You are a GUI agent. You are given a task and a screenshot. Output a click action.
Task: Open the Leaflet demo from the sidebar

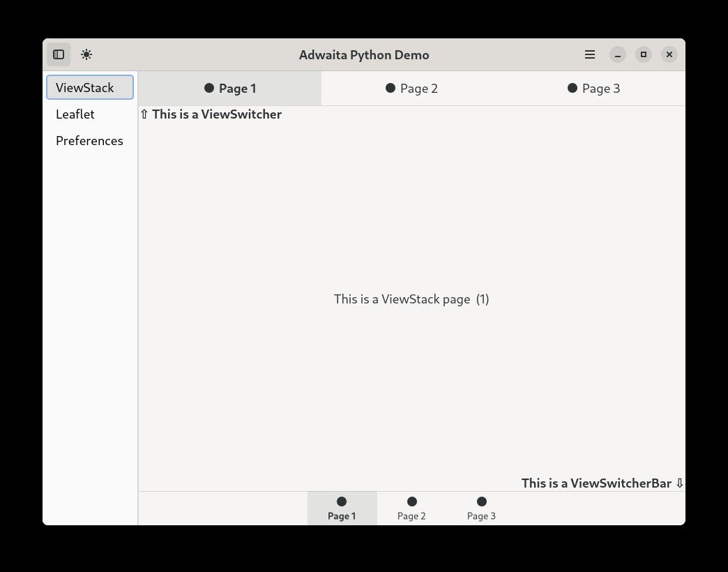(75, 114)
